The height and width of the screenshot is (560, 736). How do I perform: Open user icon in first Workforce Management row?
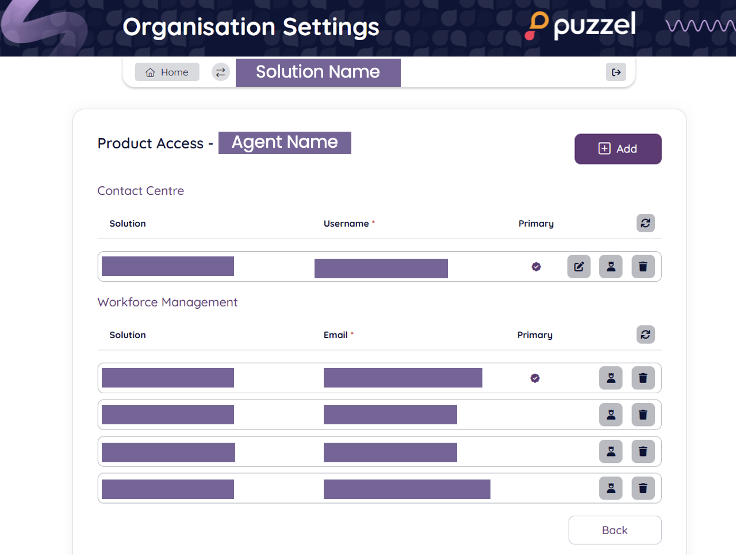point(611,378)
